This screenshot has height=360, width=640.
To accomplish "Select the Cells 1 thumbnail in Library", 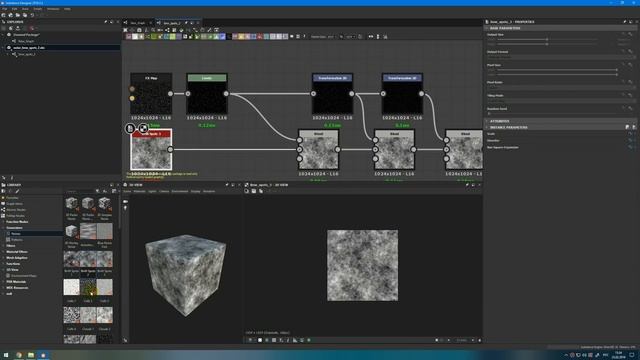I will click(x=71, y=287).
